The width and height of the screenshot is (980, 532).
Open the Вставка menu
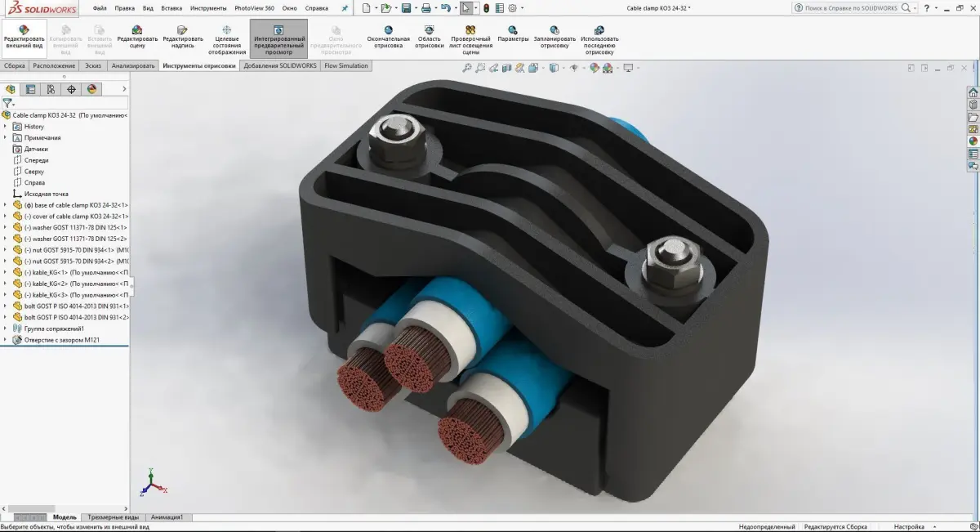click(171, 8)
